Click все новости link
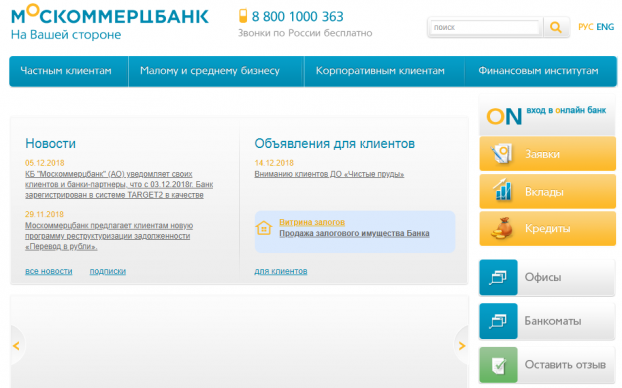Viewport: 622px width, 388px height. 48,271
